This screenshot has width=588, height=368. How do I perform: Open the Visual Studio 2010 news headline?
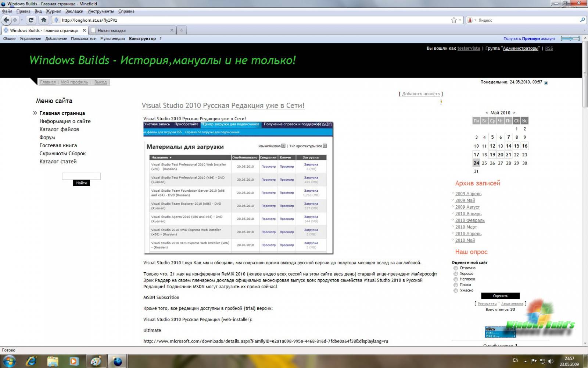click(x=223, y=106)
